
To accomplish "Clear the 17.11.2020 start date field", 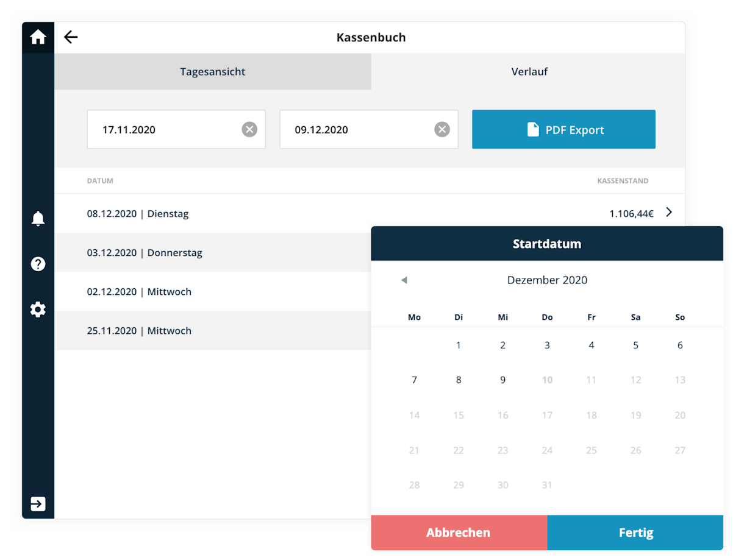I will coord(249,129).
